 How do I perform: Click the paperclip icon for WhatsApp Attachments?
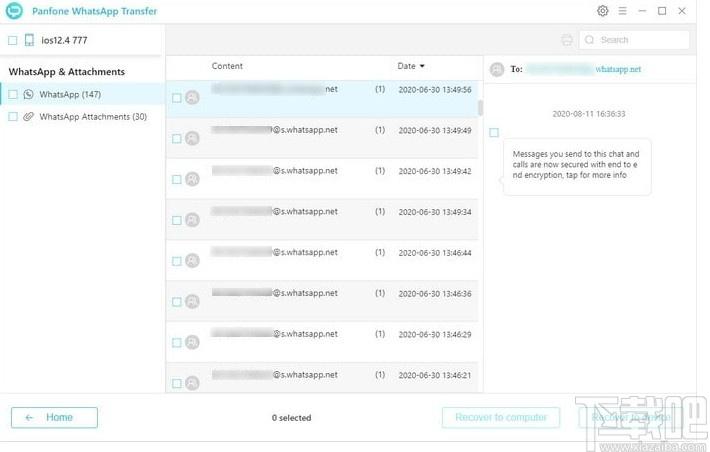[x=29, y=117]
